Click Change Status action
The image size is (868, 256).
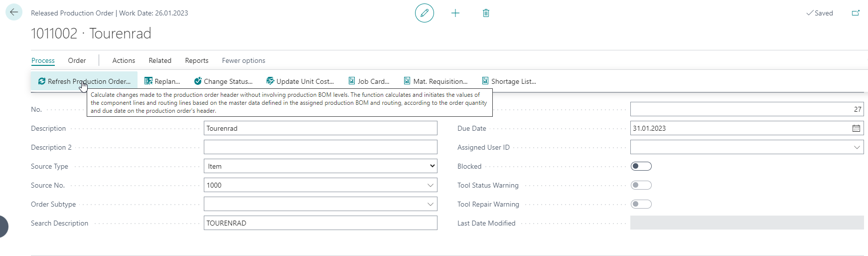[x=223, y=81]
